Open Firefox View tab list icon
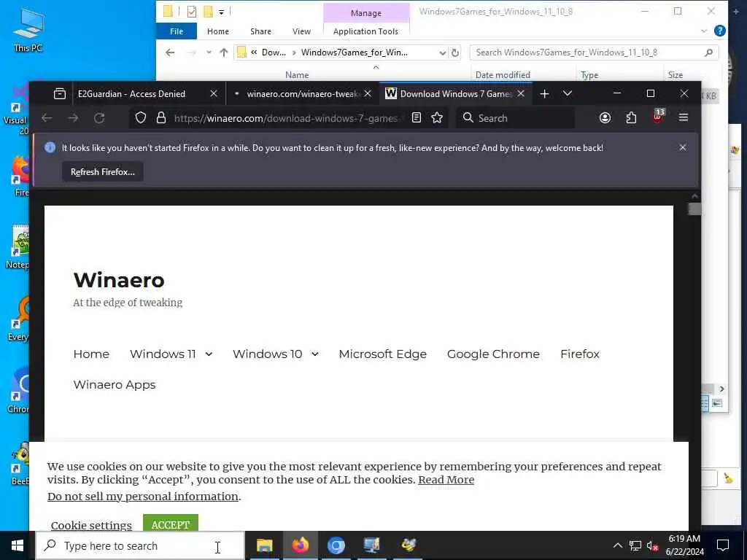 [x=60, y=94]
